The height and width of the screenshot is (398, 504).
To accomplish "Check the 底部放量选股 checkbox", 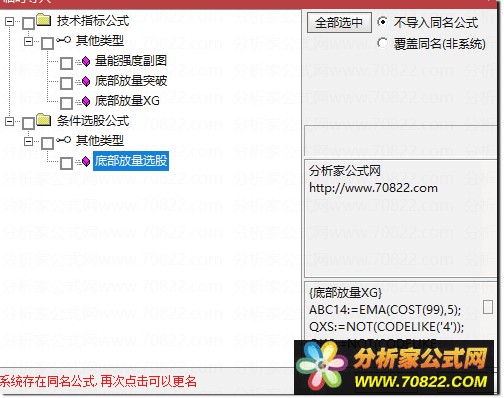I will click(66, 163).
